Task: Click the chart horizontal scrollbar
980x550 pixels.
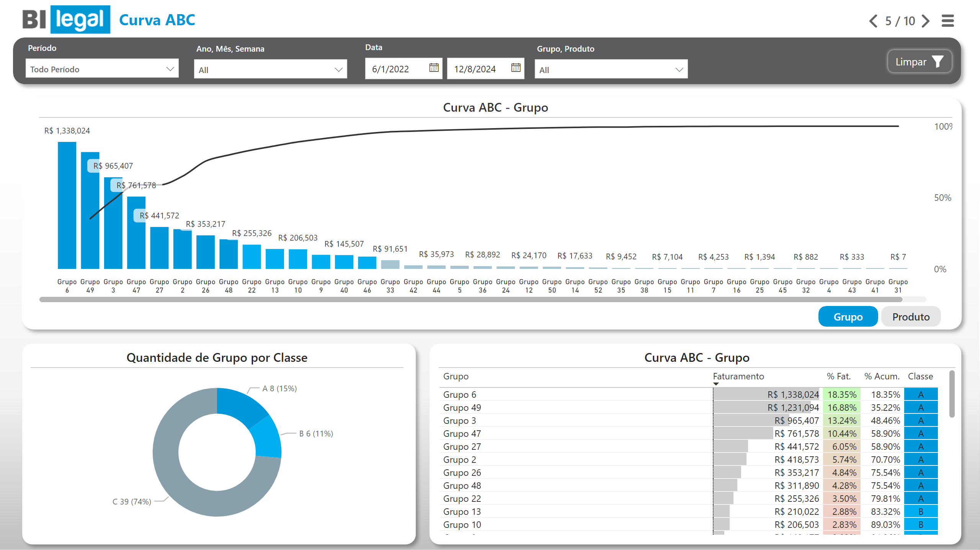Action: [471, 299]
